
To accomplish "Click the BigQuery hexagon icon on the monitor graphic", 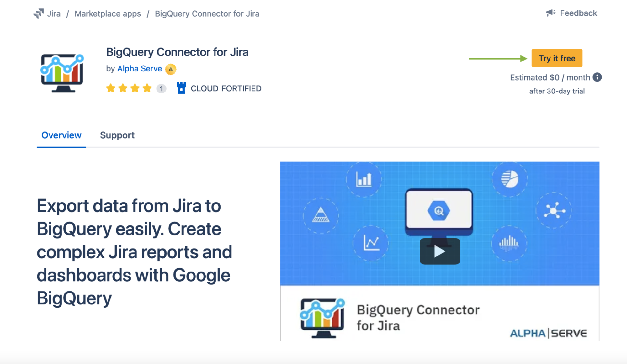I will pos(438,211).
